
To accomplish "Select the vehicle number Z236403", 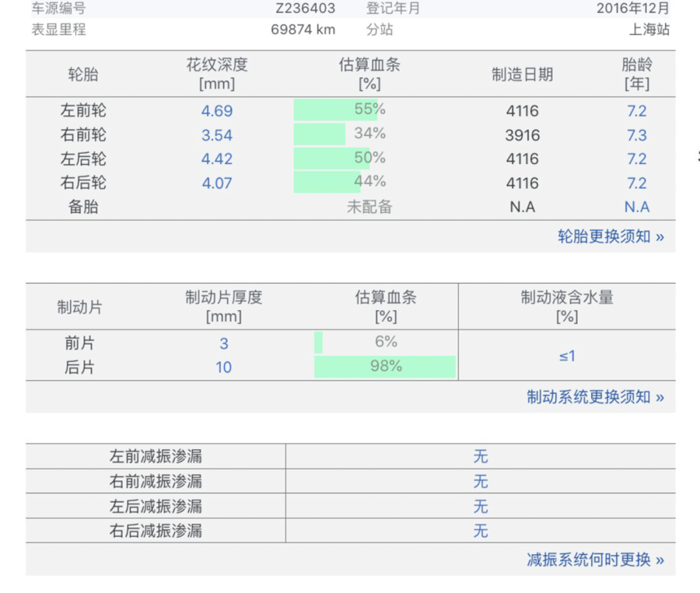I will [x=305, y=8].
